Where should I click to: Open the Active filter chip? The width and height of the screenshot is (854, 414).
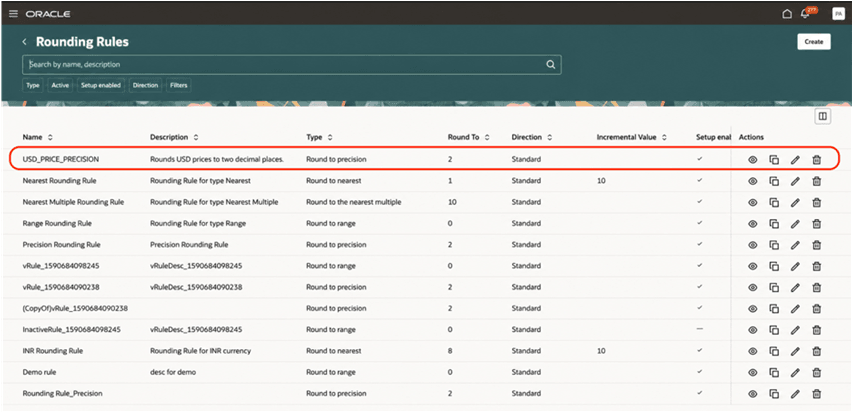(x=60, y=86)
